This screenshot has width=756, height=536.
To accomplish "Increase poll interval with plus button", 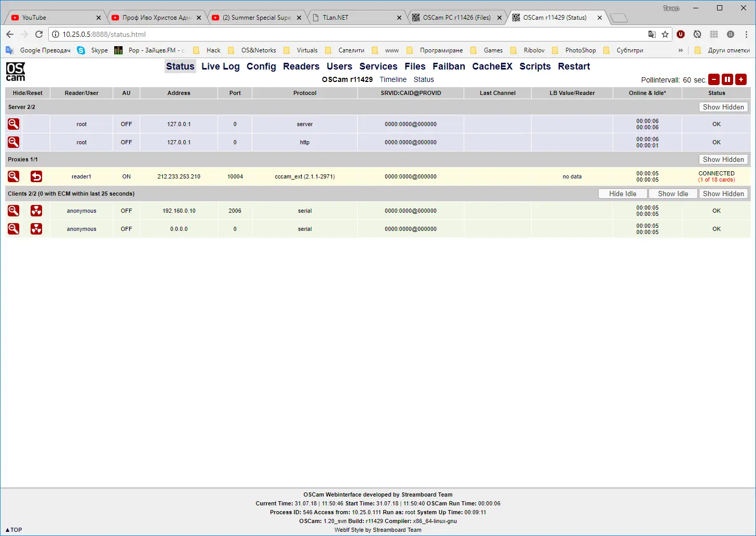I will (x=741, y=79).
